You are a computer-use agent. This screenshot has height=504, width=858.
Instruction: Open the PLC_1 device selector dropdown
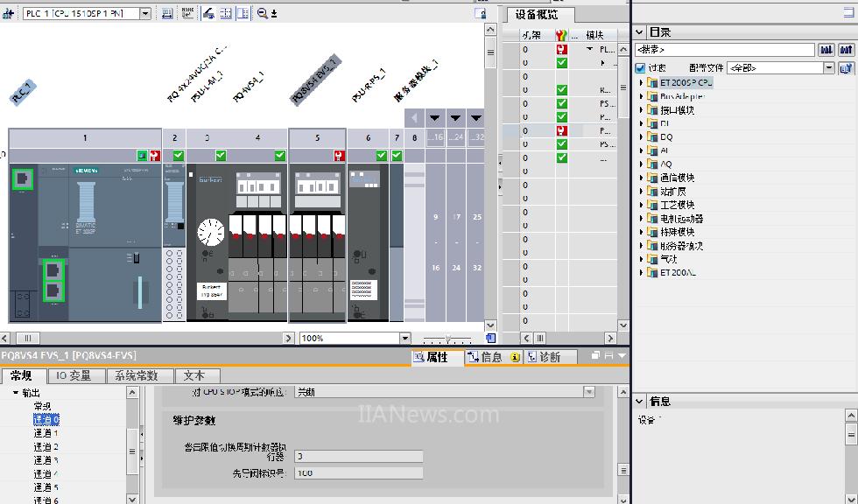click(x=144, y=13)
